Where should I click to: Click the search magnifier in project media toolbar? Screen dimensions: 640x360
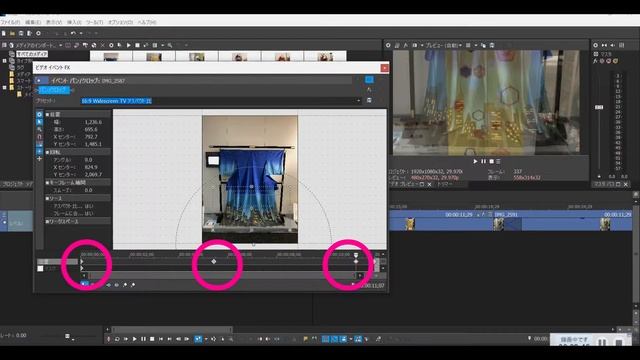pyautogui.click(x=169, y=45)
